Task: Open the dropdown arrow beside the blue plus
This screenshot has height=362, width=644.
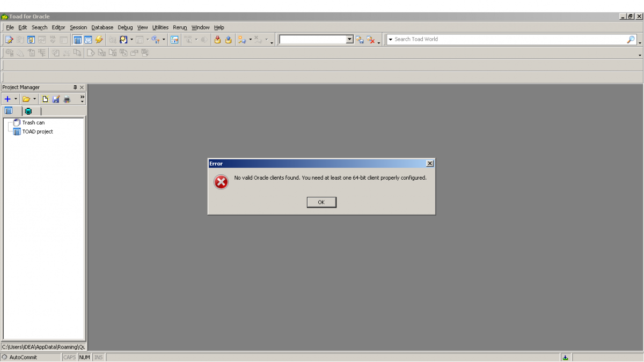Action: pos(16,99)
